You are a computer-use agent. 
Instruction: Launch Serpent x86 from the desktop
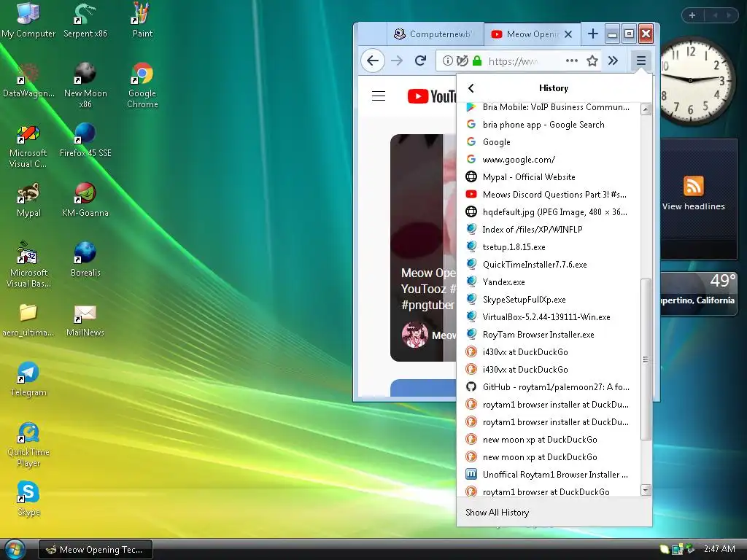tap(85, 20)
